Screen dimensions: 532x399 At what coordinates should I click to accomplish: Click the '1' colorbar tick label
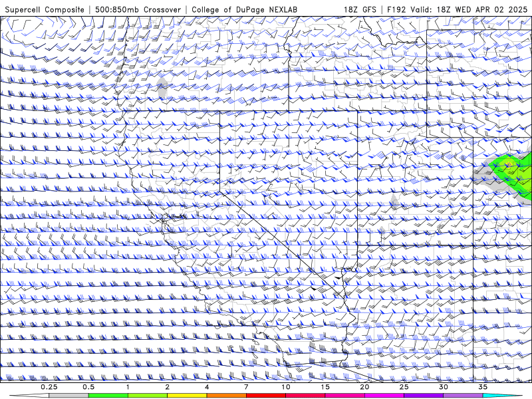128,387
